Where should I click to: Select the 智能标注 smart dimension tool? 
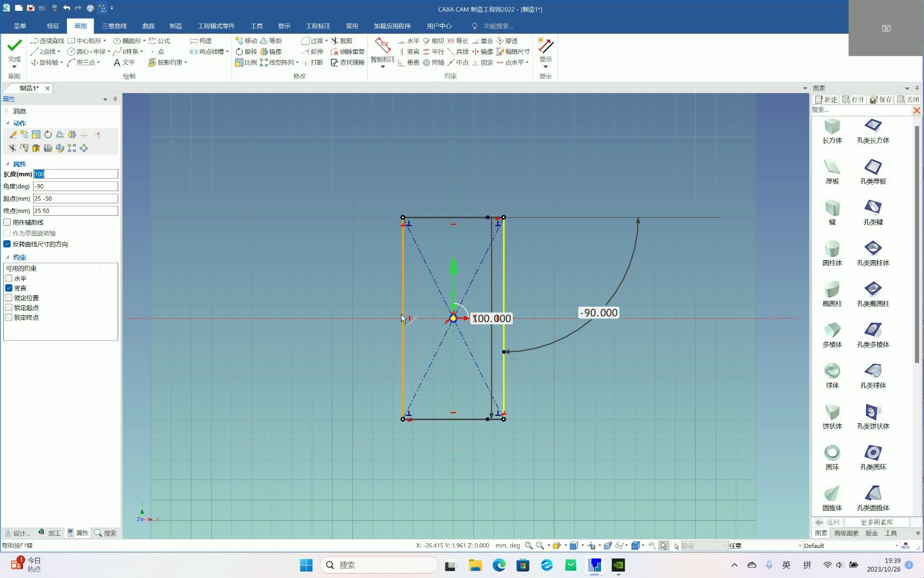[x=382, y=51]
